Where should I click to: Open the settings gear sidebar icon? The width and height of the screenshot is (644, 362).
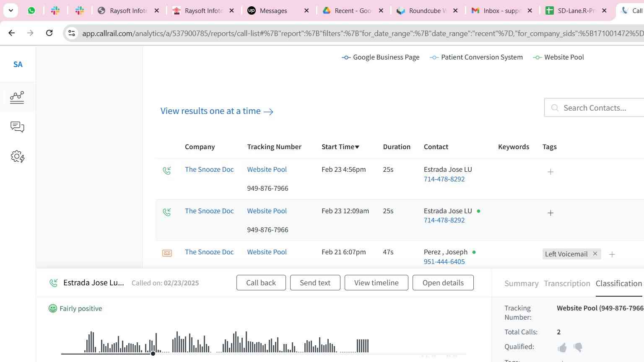(17, 157)
